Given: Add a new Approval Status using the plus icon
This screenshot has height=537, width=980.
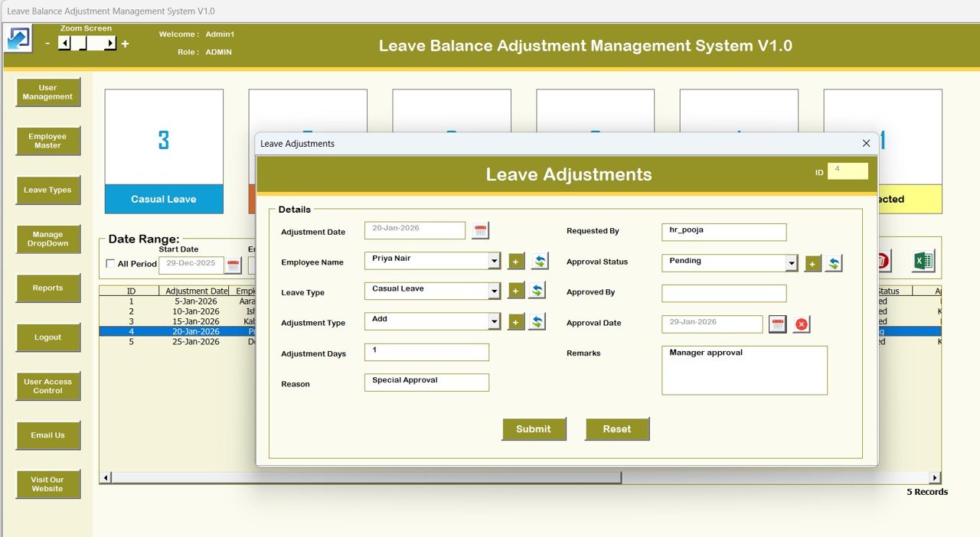Looking at the screenshot, I should coord(812,262).
